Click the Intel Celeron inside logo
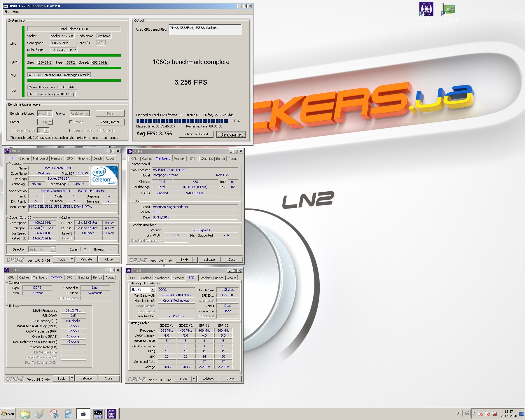Screen dimensions: 525x420 tap(104, 175)
